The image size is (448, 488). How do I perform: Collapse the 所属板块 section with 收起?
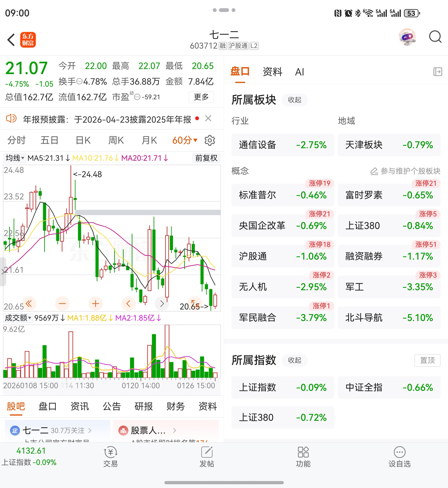(295, 100)
